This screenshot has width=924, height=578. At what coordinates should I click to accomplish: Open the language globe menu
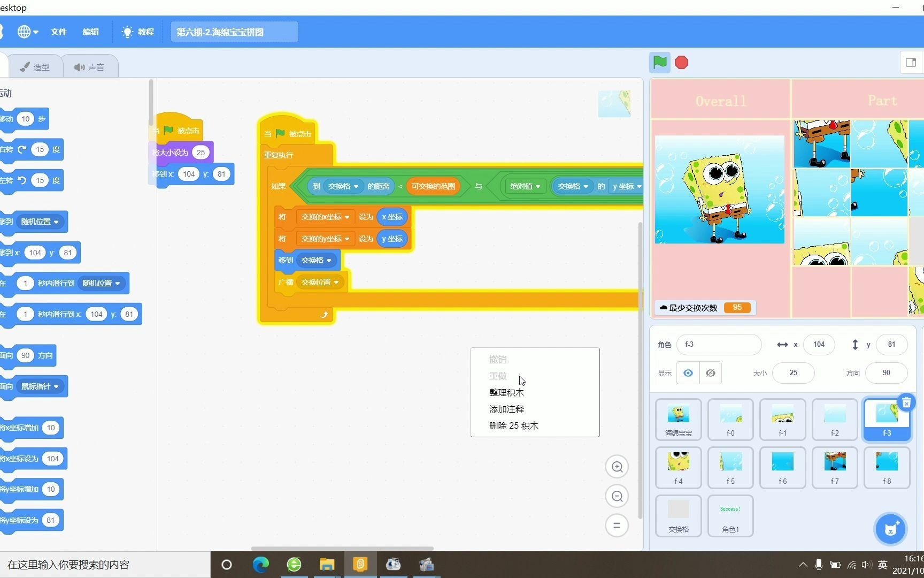(27, 32)
